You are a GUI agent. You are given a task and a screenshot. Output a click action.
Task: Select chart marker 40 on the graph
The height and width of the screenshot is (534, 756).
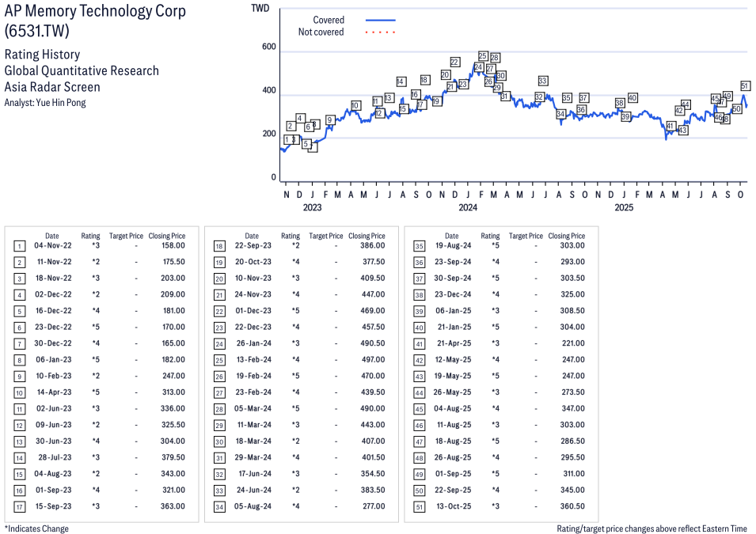click(x=633, y=97)
